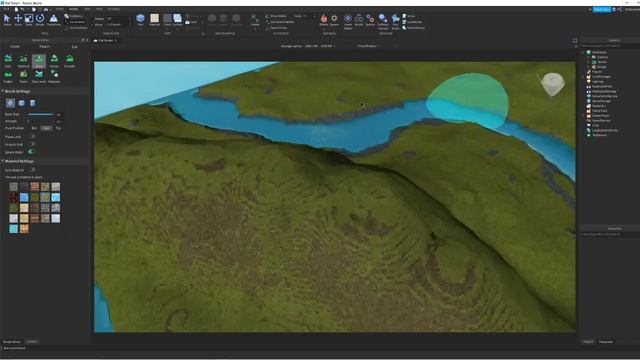Viewport: 640px width, 360px height.
Task: Choose the Subtract terrain tool
Action: (23, 61)
